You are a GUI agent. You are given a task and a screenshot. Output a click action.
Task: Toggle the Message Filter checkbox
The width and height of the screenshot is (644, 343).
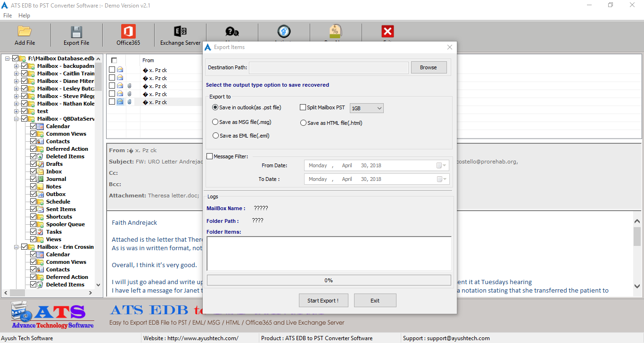click(x=210, y=156)
